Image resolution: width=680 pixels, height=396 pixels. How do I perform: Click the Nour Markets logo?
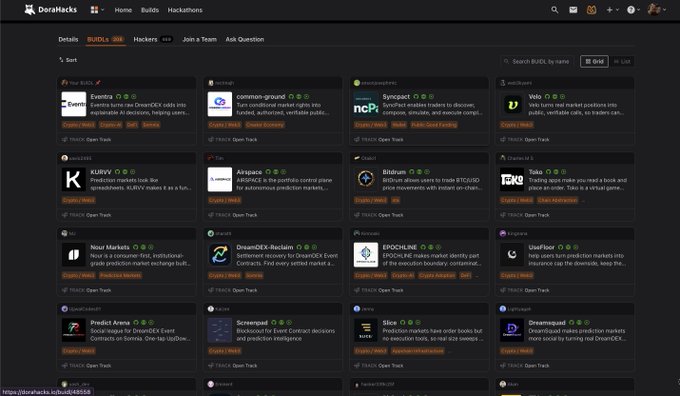pyautogui.click(x=74, y=255)
